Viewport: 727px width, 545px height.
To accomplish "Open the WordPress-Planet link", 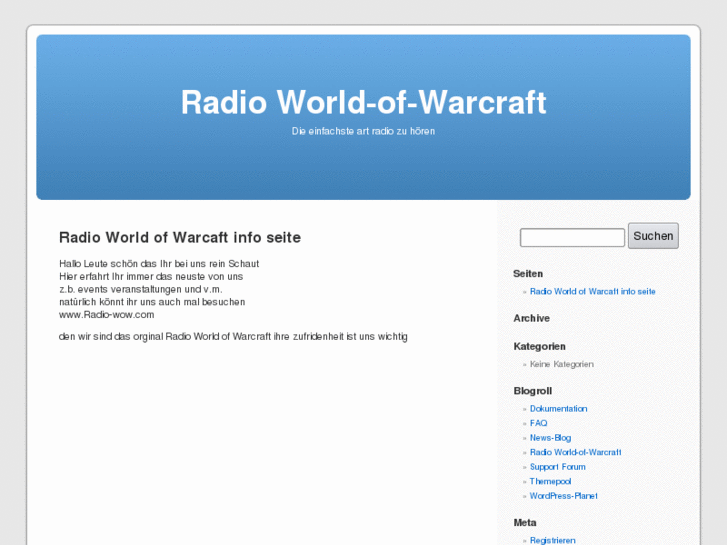I will coord(563,496).
